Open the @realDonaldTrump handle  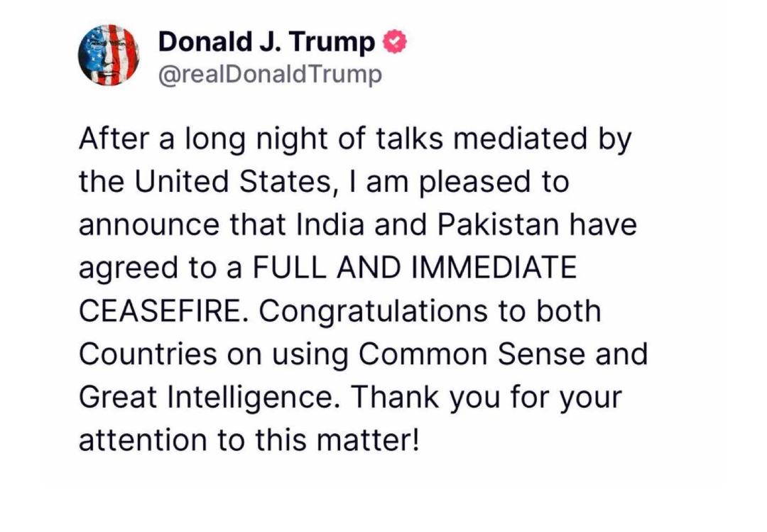coord(270,73)
